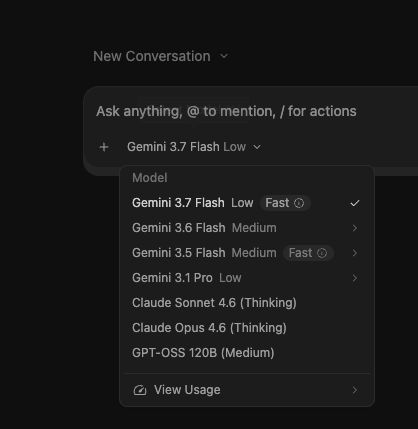Click the plus icon to add context
Image resolution: width=418 pixels, height=429 pixels.
pos(104,147)
